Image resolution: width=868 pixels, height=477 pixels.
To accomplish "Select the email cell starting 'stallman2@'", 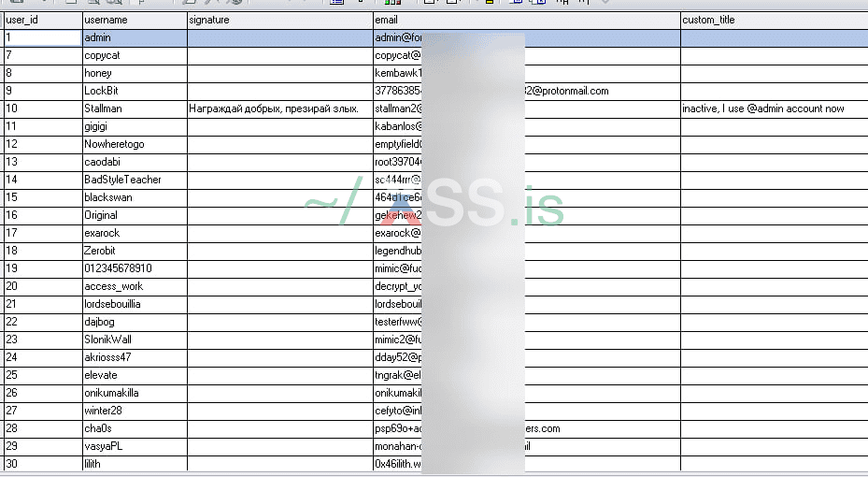I will click(x=527, y=108).
